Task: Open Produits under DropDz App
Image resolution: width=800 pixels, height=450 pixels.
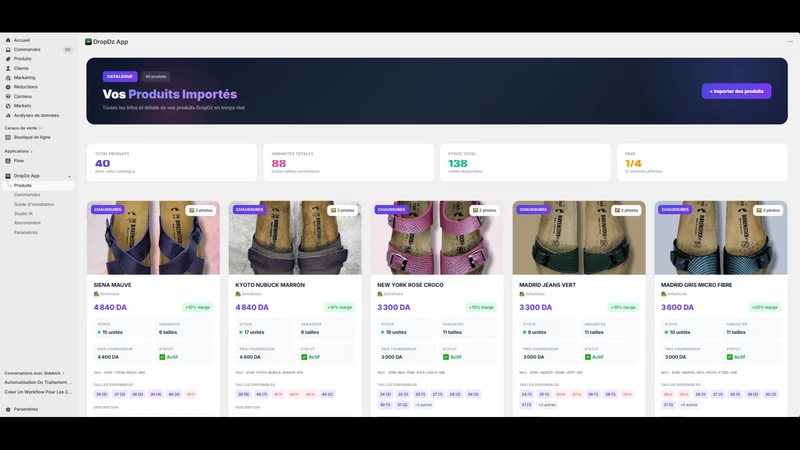Action: 38,186
